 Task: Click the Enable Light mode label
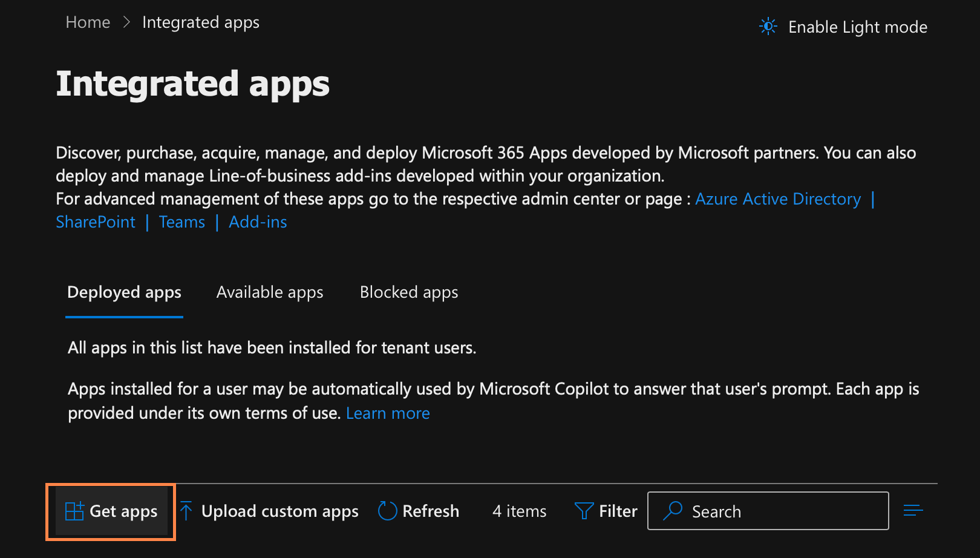tap(858, 27)
